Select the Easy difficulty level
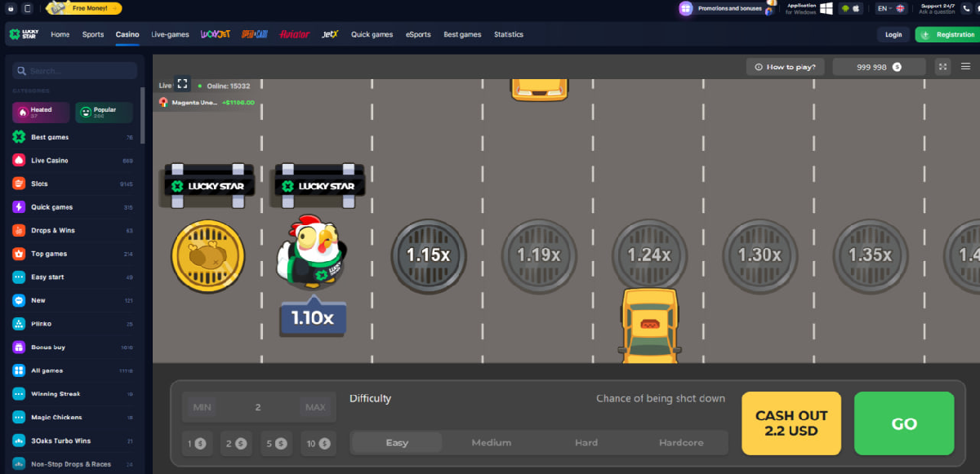The height and width of the screenshot is (474, 980). [x=396, y=442]
